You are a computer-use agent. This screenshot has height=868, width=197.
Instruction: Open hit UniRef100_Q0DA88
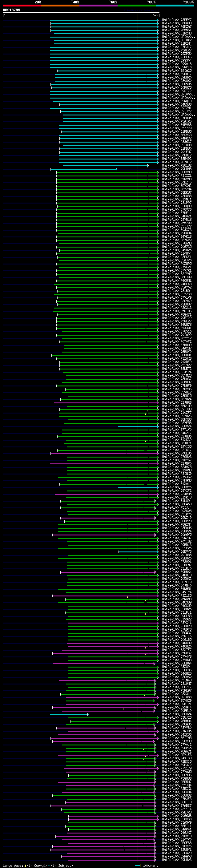click(x=177, y=23)
